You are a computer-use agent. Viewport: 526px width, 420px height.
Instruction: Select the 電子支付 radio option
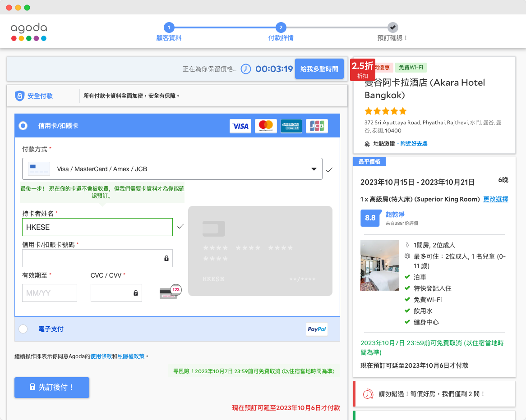[x=23, y=329]
